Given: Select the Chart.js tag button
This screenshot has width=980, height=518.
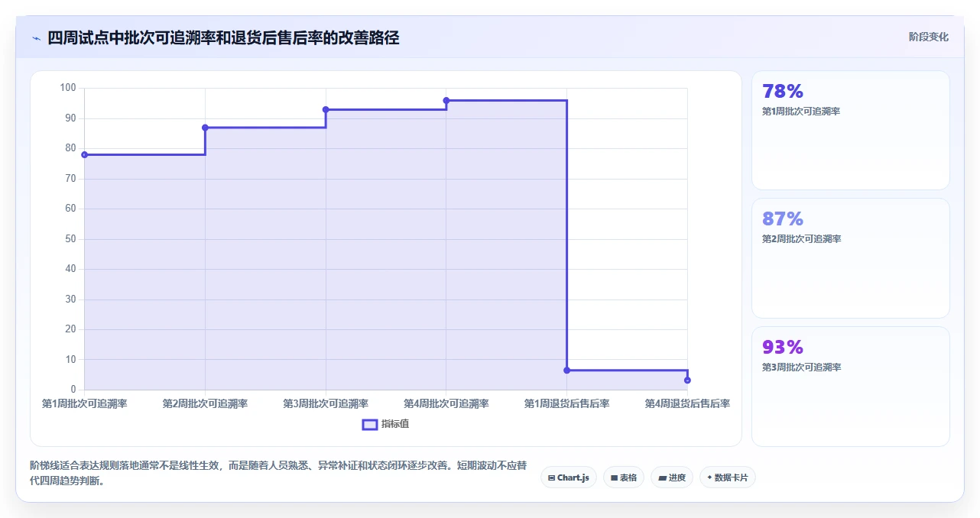Looking at the screenshot, I should click(568, 478).
